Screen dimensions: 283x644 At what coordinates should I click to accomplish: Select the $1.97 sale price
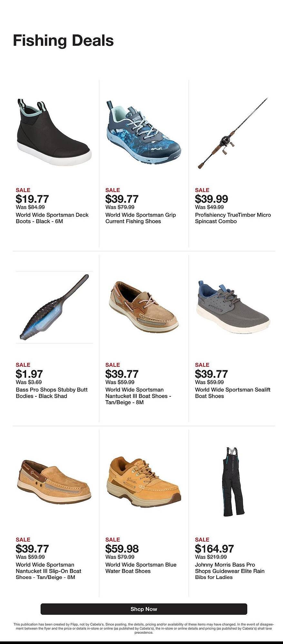click(x=29, y=374)
